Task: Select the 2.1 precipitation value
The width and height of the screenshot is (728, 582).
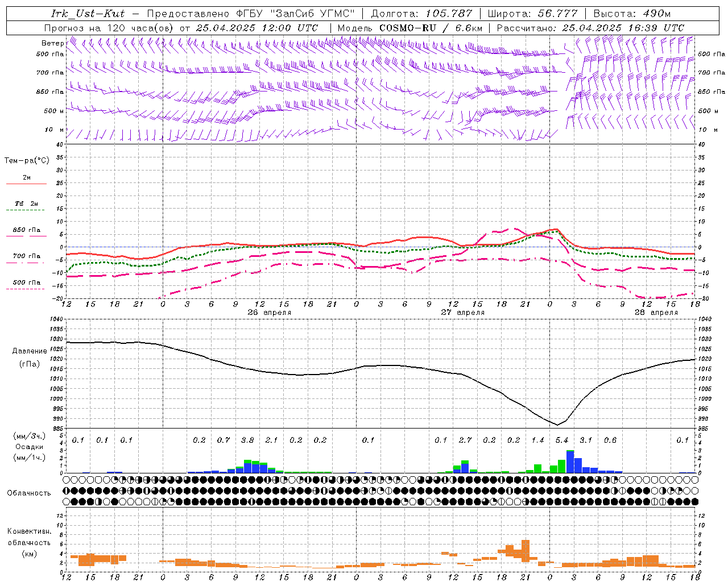Action: [x=272, y=440]
